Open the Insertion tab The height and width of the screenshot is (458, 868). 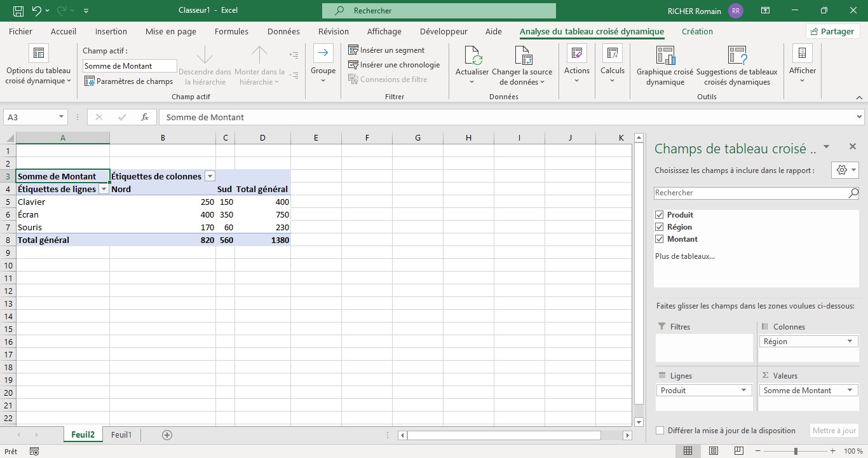click(x=111, y=31)
